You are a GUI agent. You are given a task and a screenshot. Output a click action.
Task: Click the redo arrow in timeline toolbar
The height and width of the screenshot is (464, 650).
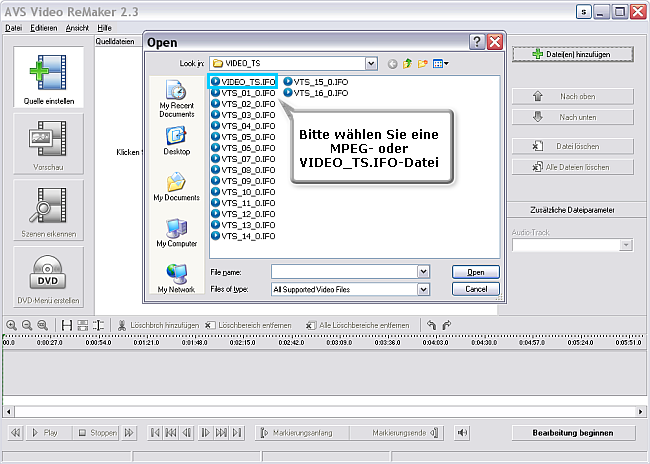(446, 326)
